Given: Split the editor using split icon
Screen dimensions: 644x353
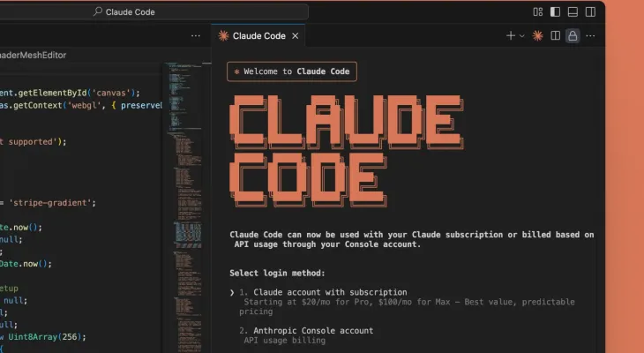Looking at the screenshot, I should pos(555,36).
